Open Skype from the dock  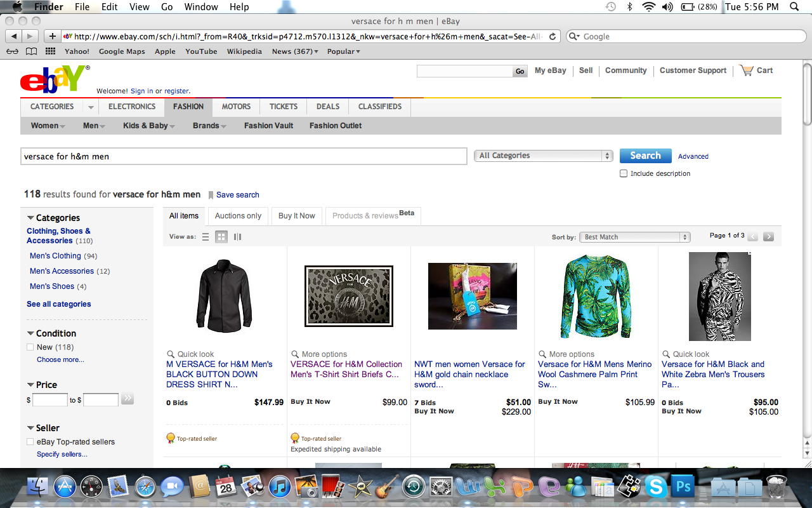point(656,487)
